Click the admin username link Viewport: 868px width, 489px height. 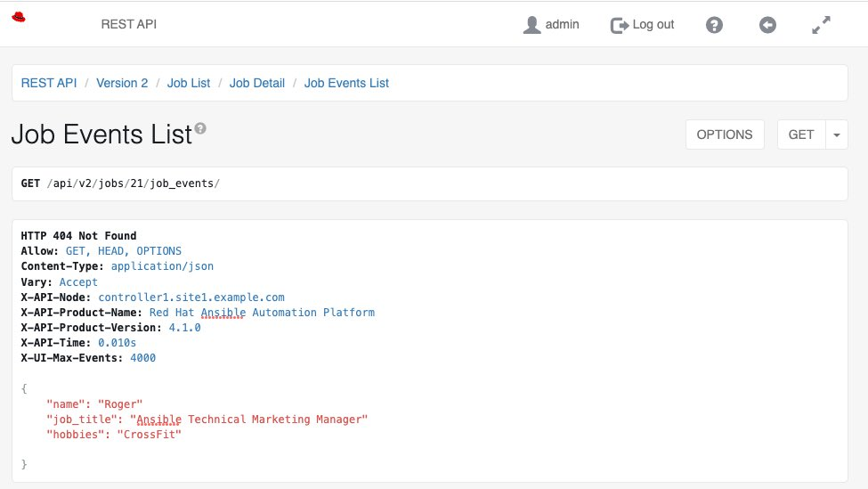(x=562, y=24)
